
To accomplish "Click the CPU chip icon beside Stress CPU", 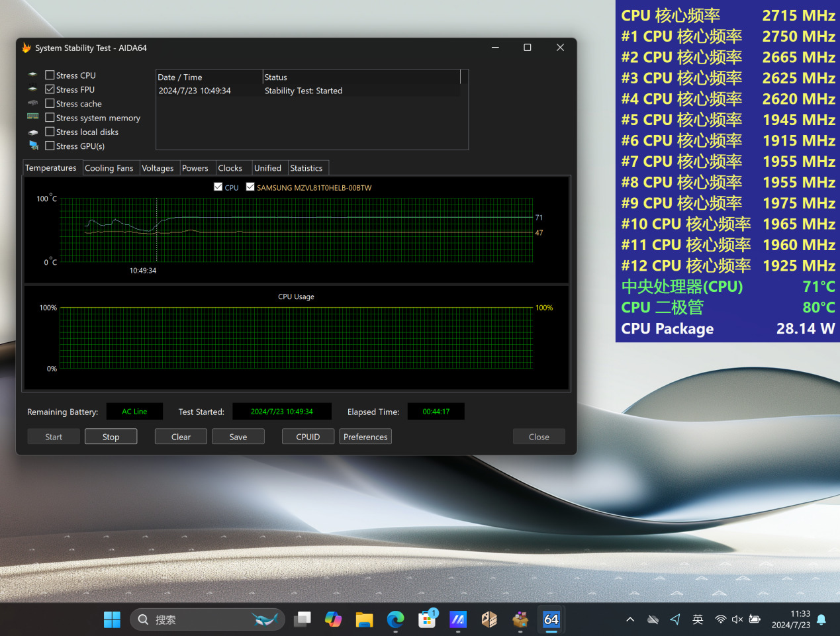I will (x=32, y=75).
